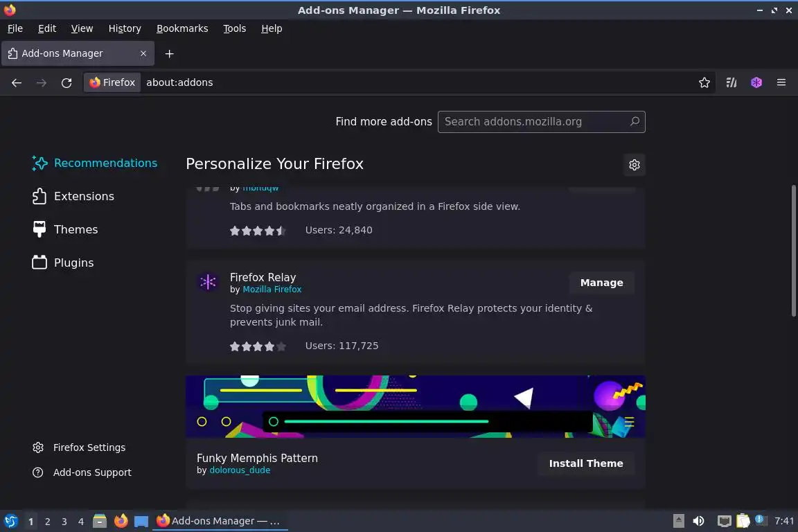
Task: Open the Tools menu
Action: tap(235, 28)
